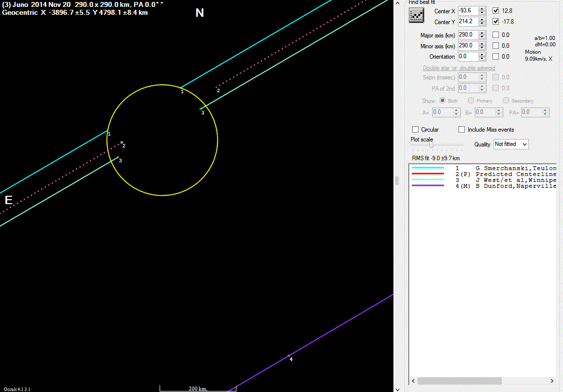563x392 pixels.
Task: Select the Both radio button
Action: pyautogui.click(x=443, y=101)
